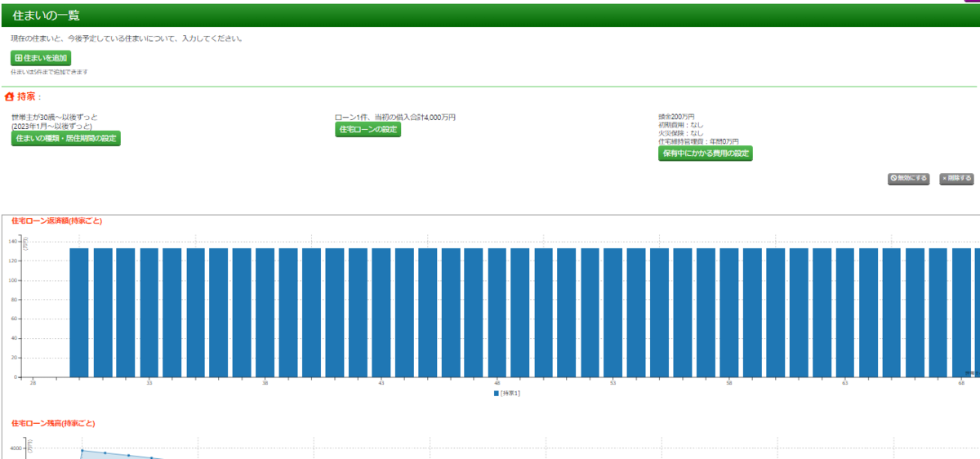Click the 住まいを追加 button
The height and width of the screenshot is (459, 980).
[x=41, y=58]
